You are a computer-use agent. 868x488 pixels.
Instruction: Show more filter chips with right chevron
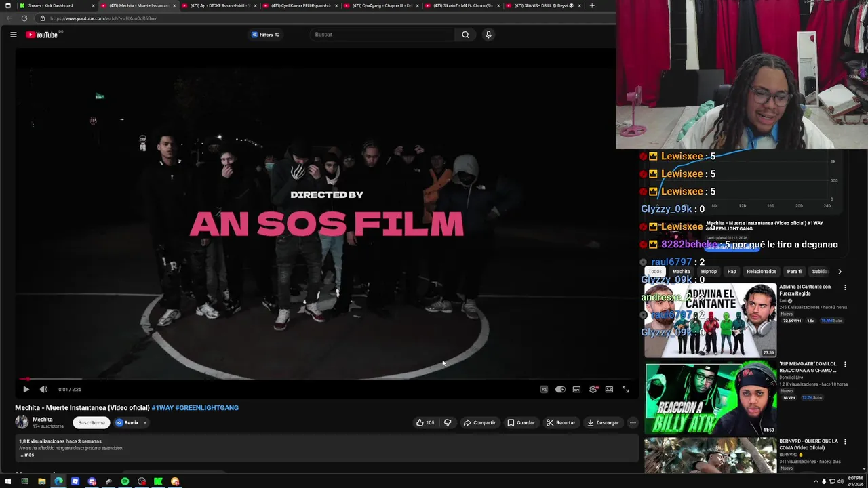tap(840, 272)
